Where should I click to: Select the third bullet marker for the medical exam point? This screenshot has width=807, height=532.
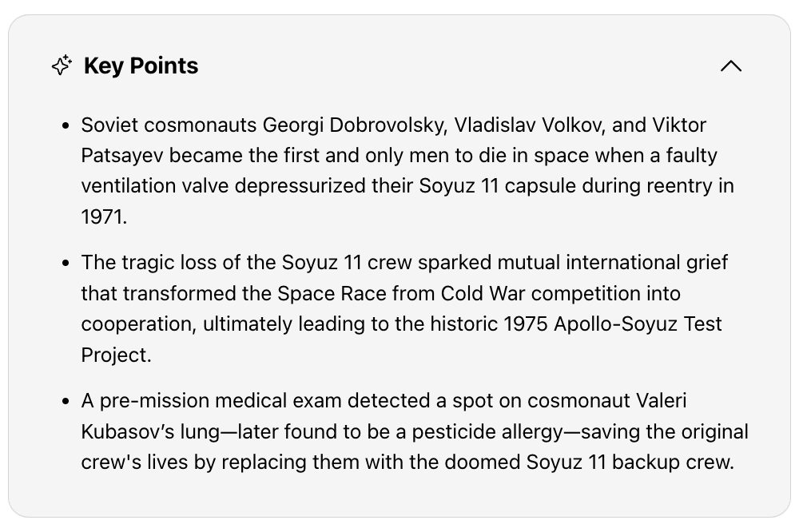click(66, 401)
